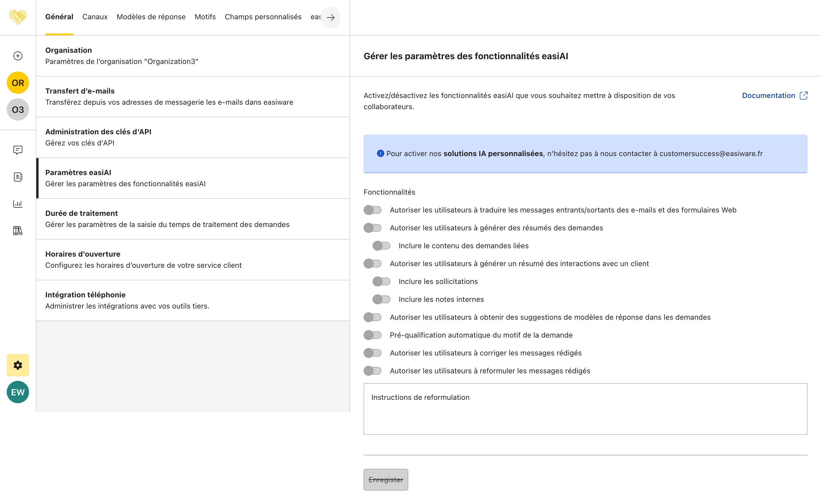Open the conversations chat icon
The image size is (821, 504).
point(18,150)
